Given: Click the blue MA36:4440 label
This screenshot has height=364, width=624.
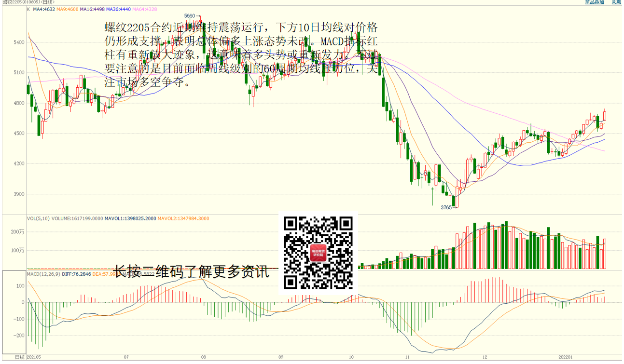Looking at the screenshot, I should click(118, 9).
